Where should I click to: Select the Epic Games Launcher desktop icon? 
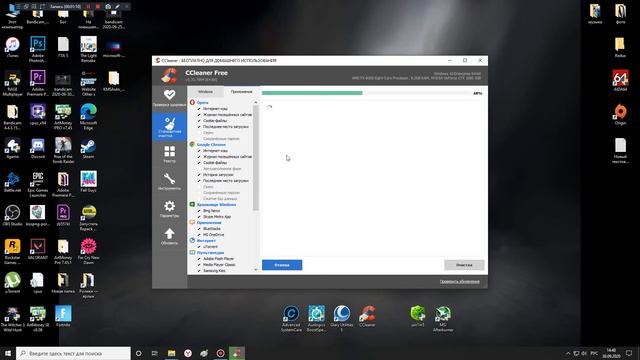(38, 184)
